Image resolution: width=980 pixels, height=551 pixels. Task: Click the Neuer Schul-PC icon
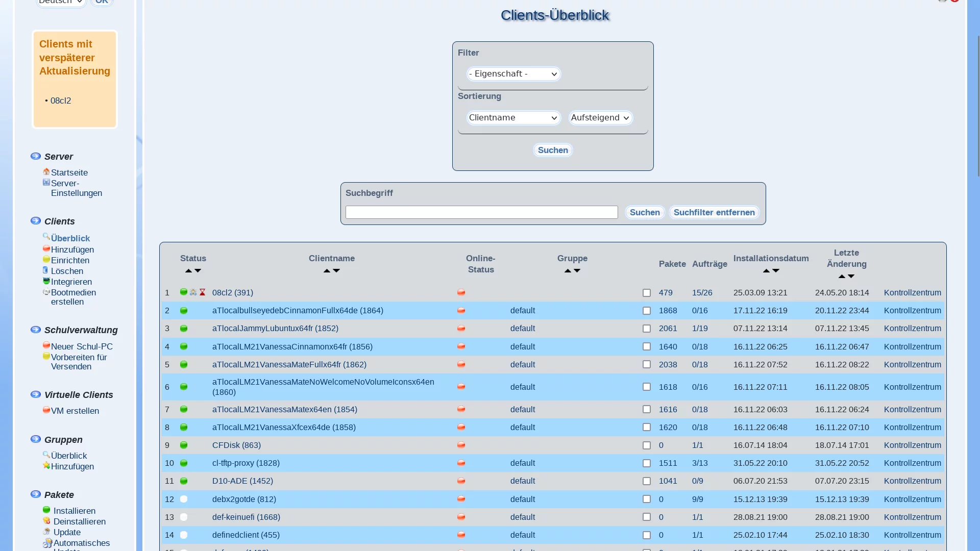(46, 345)
